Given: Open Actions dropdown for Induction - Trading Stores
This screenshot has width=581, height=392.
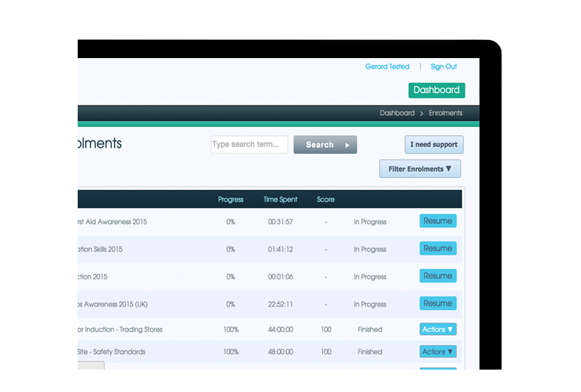Looking at the screenshot, I should pos(437,330).
